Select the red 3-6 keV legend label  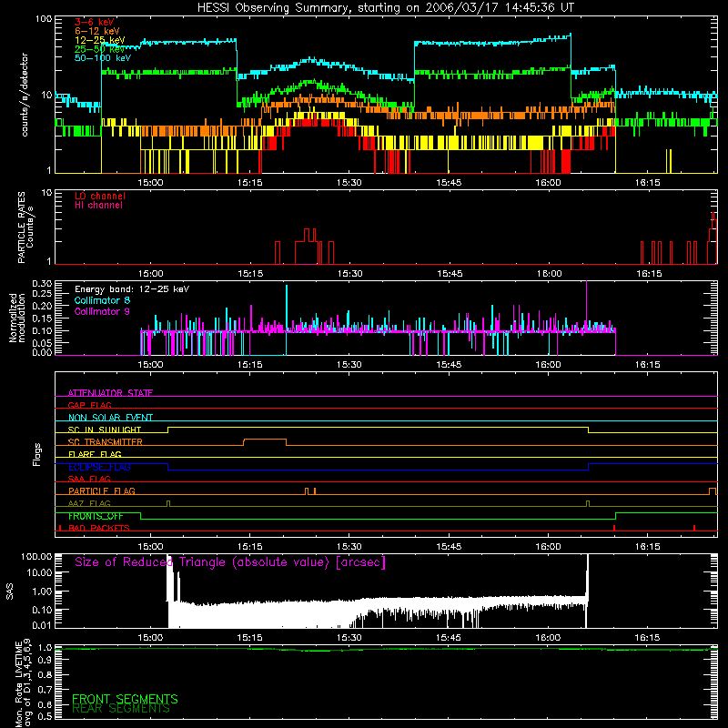pyautogui.click(x=95, y=22)
